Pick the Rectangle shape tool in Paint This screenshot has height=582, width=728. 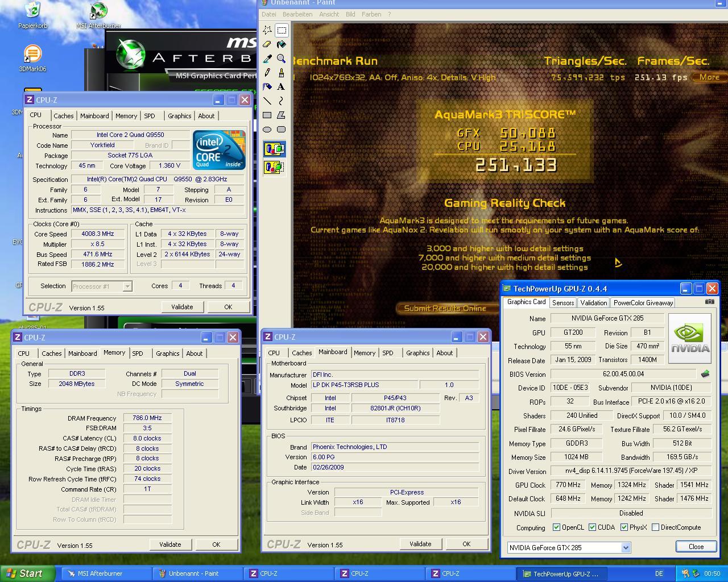[267, 115]
